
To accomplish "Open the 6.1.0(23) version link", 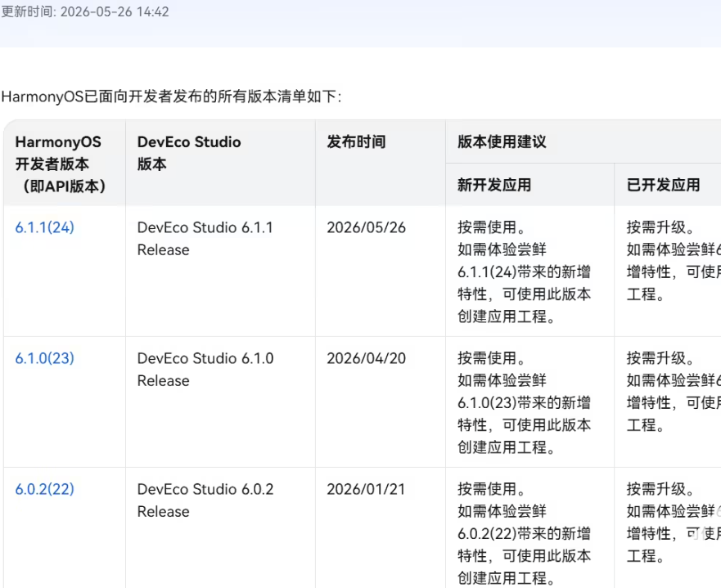I will point(45,358).
